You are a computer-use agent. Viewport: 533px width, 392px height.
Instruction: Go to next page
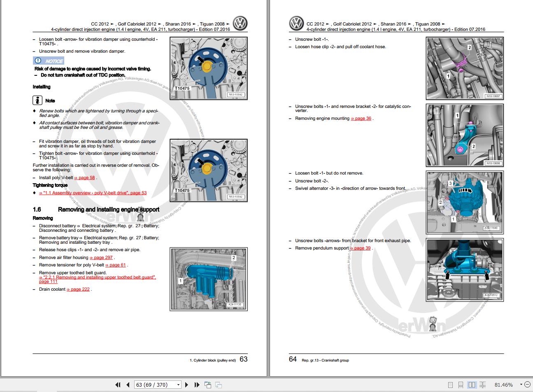186,385
